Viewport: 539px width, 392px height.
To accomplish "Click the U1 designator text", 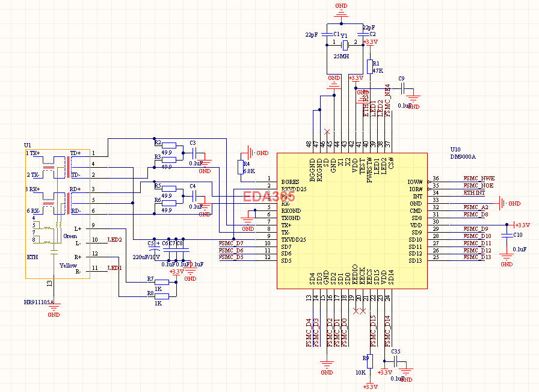I will click(x=28, y=145).
